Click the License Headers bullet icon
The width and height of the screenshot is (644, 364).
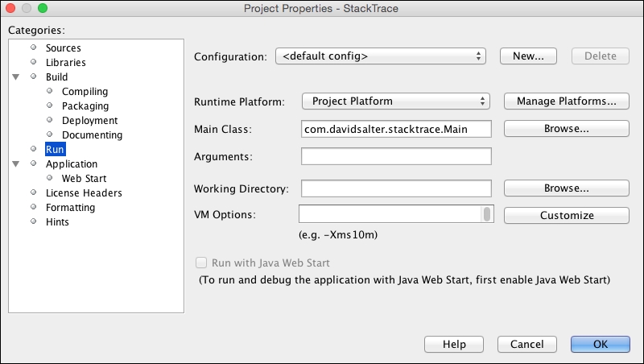[x=33, y=192]
